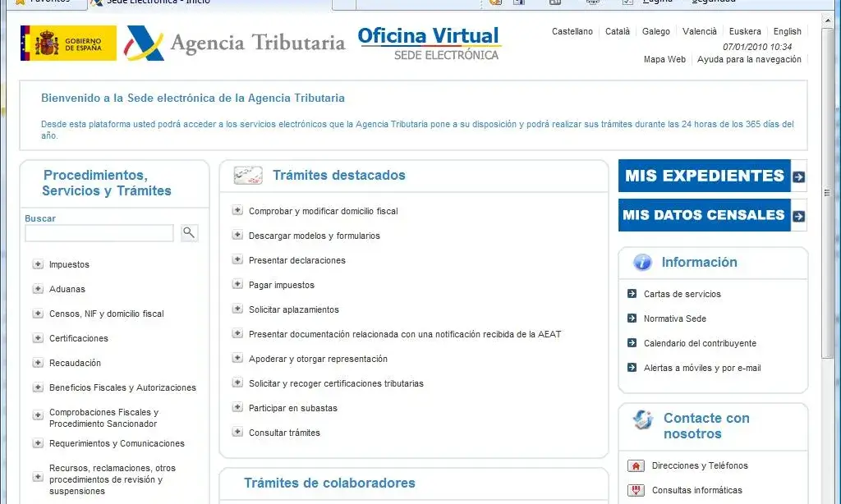Expand Solicitar y recoger certificaciones tributarias
Viewport: 841px width, 504px height.
[x=237, y=383]
